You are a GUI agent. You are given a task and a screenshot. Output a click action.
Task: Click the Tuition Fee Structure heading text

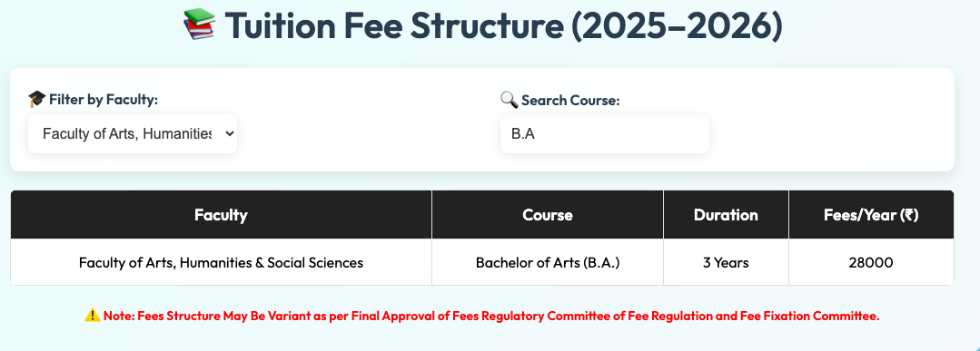click(x=503, y=25)
